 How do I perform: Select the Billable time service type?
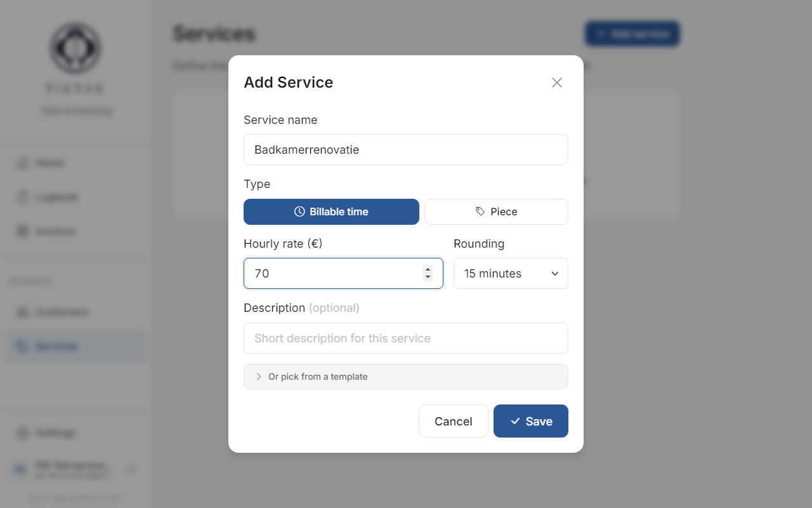click(331, 211)
